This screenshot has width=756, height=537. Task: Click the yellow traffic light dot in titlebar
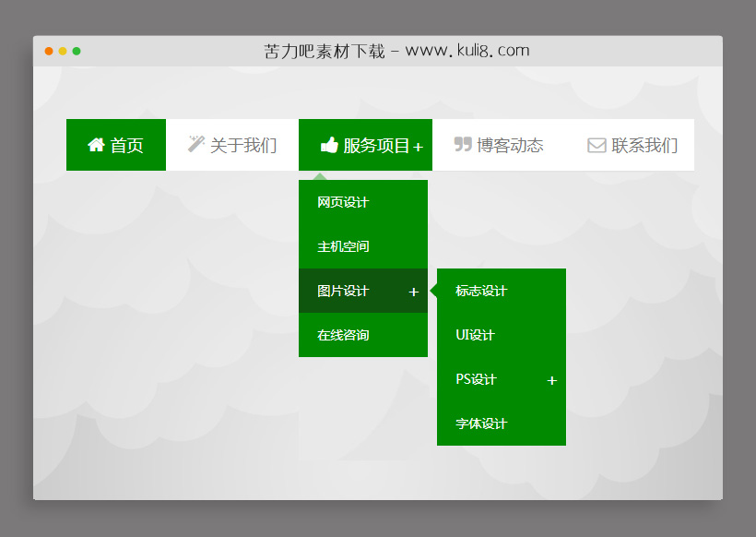63,53
